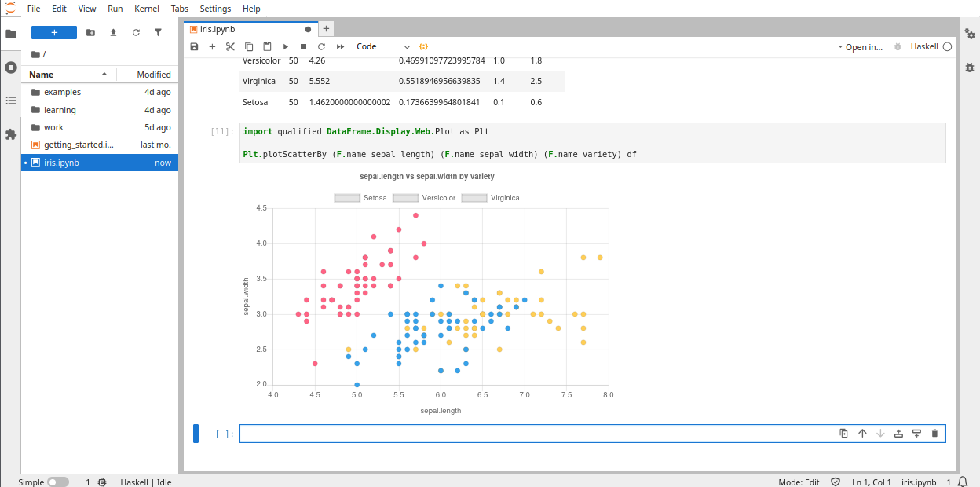Open file browser filter icon
This screenshot has height=487, width=980.
pyautogui.click(x=158, y=32)
